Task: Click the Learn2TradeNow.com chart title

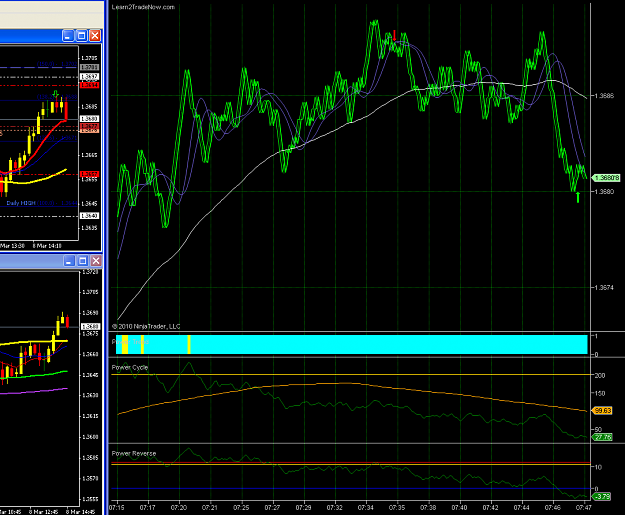Action: click(x=143, y=7)
